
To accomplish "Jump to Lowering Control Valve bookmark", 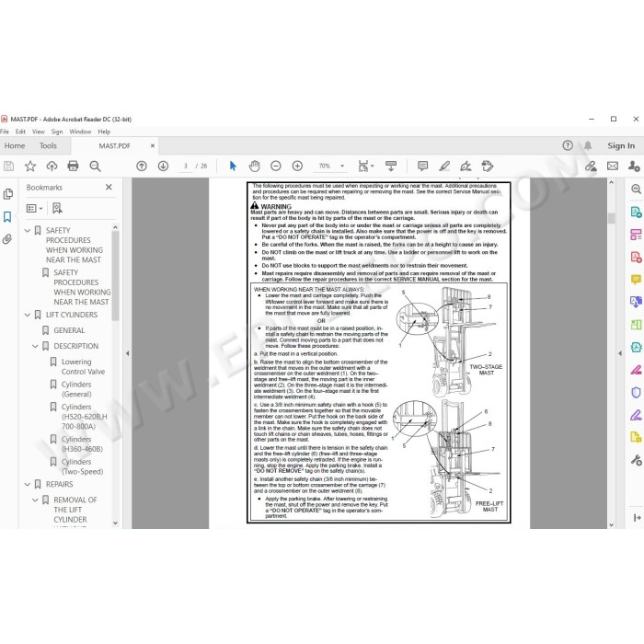I will (83, 366).
